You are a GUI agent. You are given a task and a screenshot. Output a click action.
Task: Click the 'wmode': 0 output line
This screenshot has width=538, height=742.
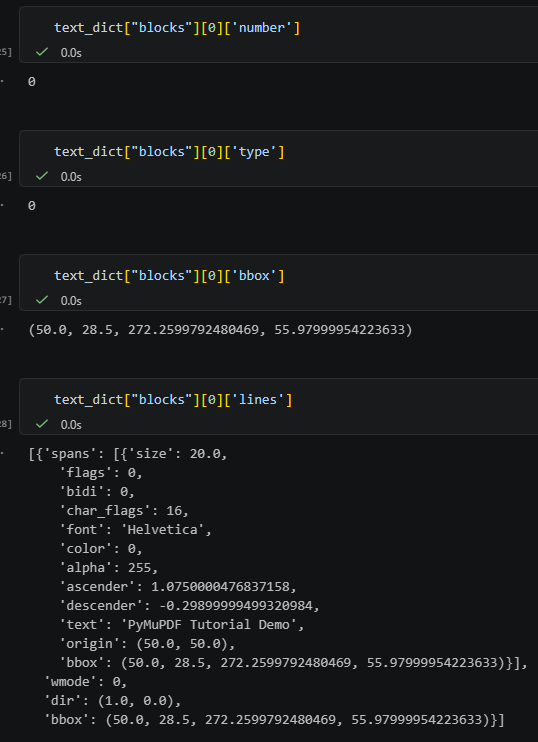pos(86,682)
